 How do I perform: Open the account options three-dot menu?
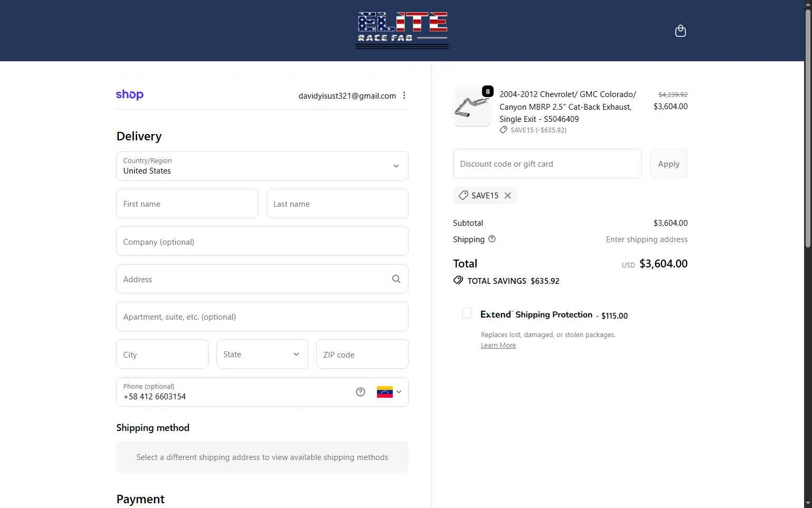tap(404, 95)
